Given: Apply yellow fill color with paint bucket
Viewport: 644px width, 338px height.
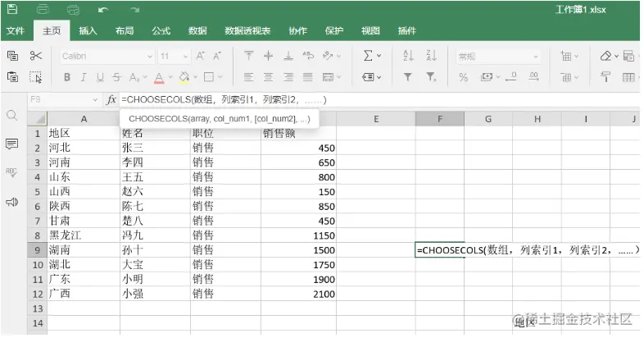Looking at the screenshot, I should click(x=184, y=77).
